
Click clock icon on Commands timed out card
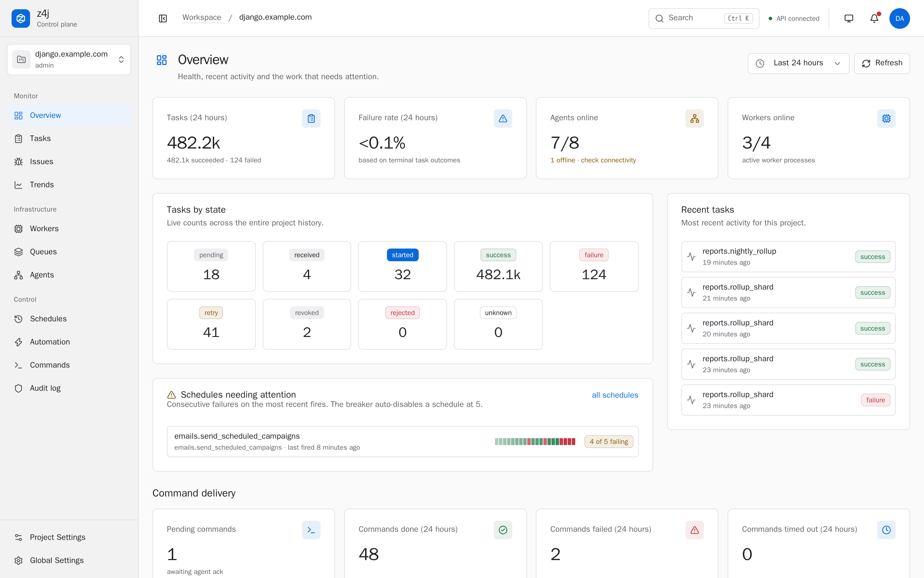886,530
